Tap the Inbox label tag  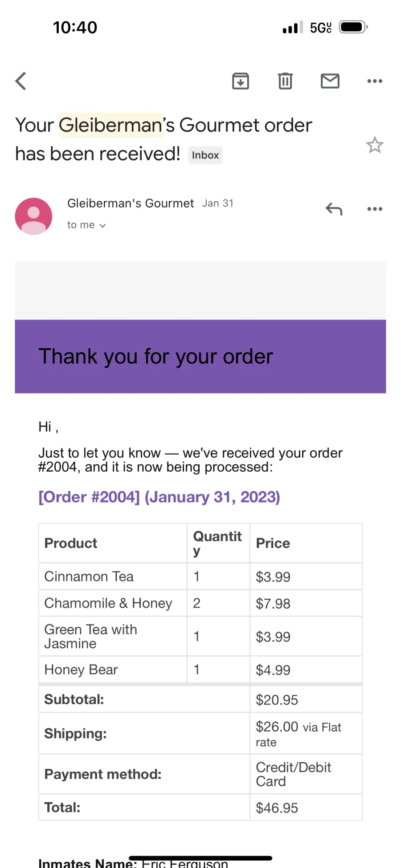point(205,155)
